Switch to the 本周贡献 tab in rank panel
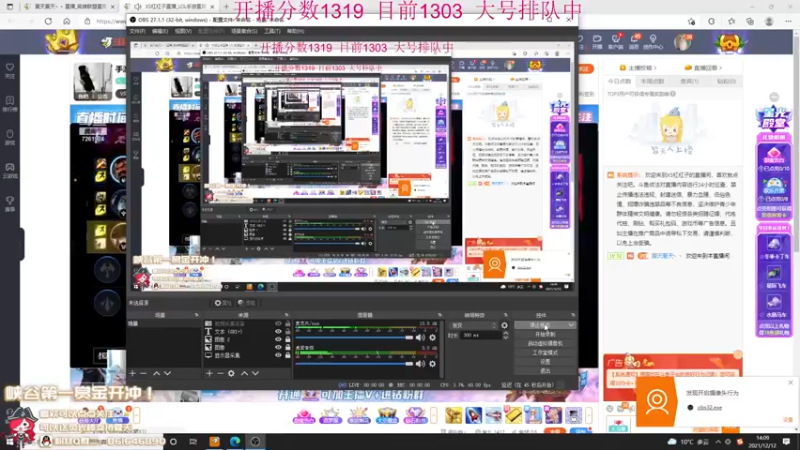 pyautogui.click(x=653, y=82)
